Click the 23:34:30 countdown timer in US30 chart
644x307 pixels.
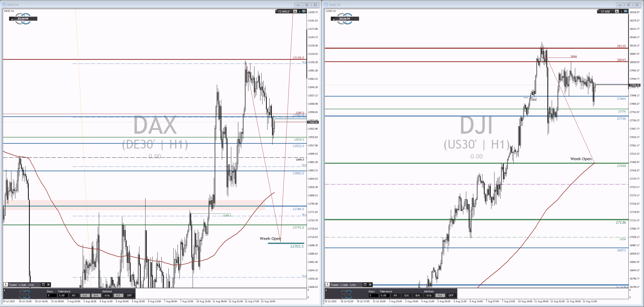[x=345, y=19]
